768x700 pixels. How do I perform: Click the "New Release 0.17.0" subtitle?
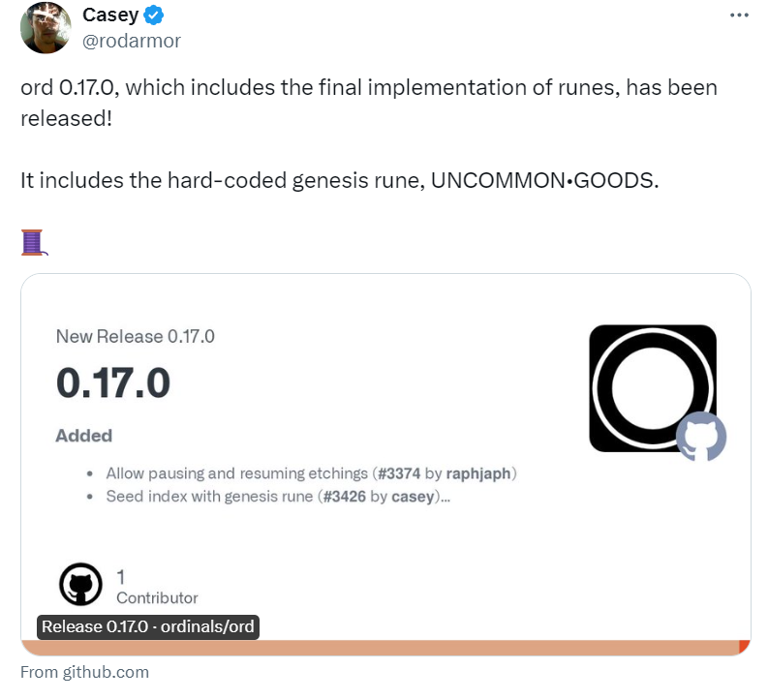click(x=135, y=337)
